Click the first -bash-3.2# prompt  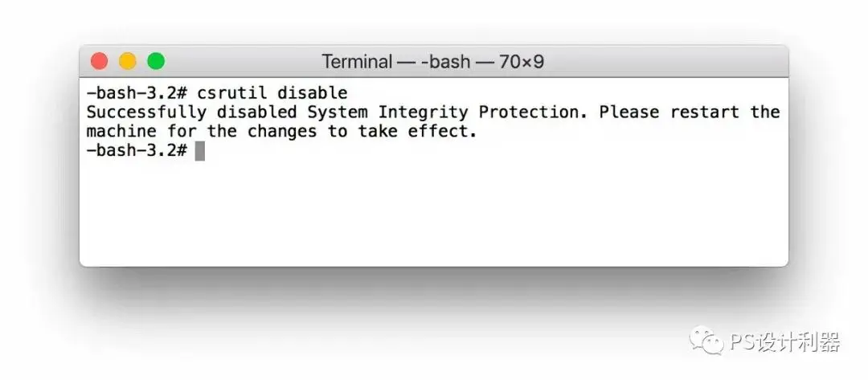pyautogui.click(x=137, y=93)
